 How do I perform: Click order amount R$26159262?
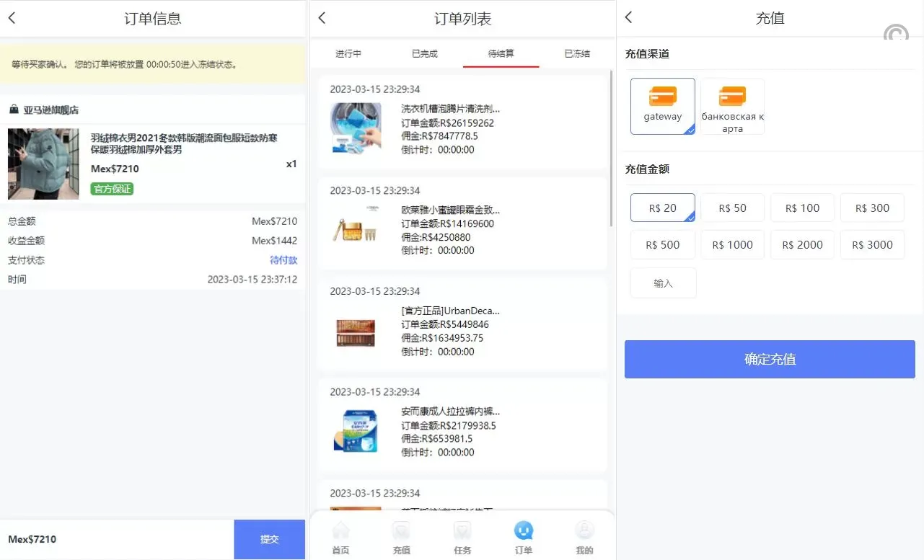point(467,123)
